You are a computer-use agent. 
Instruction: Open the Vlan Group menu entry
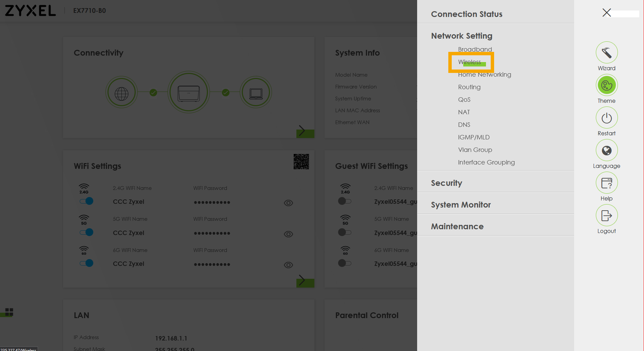pyautogui.click(x=475, y=150)
